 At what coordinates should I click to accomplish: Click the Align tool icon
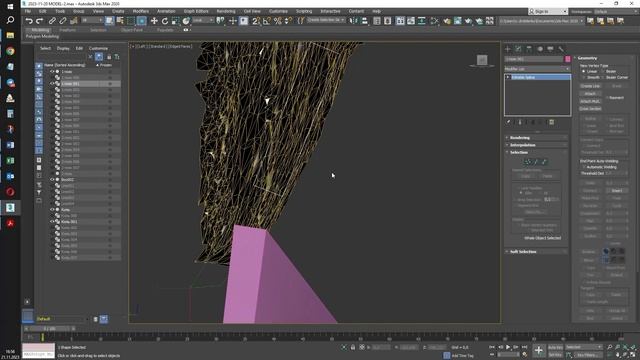point(364,21)
